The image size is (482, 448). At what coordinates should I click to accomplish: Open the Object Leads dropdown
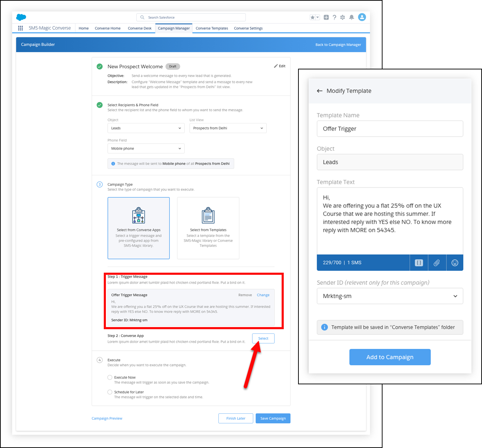point(146,128)
